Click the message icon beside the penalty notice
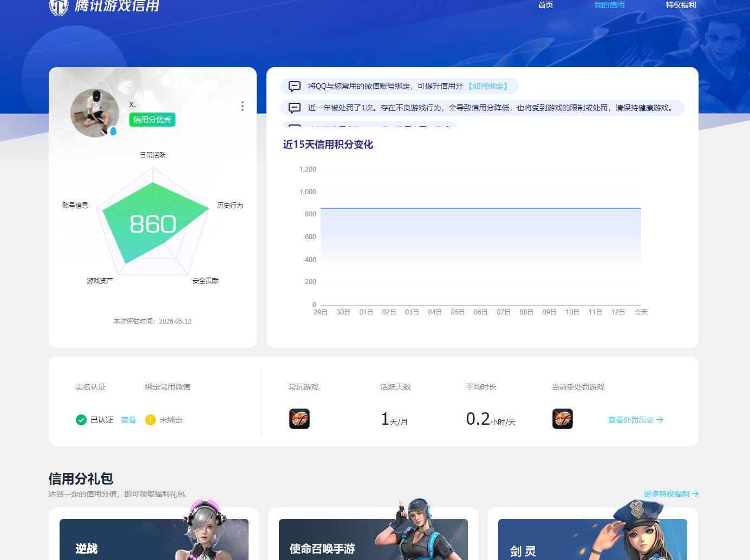The image size is (750, 560). (295, 108)
